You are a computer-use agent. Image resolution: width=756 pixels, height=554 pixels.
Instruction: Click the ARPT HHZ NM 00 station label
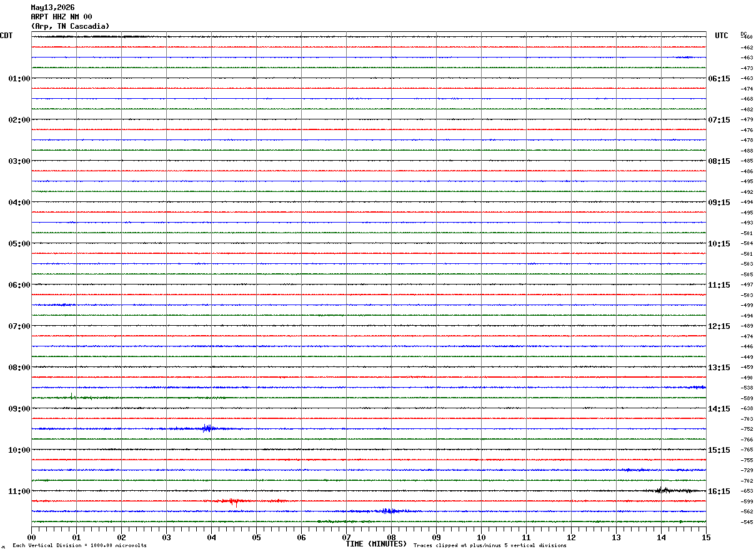click(61, 17)
